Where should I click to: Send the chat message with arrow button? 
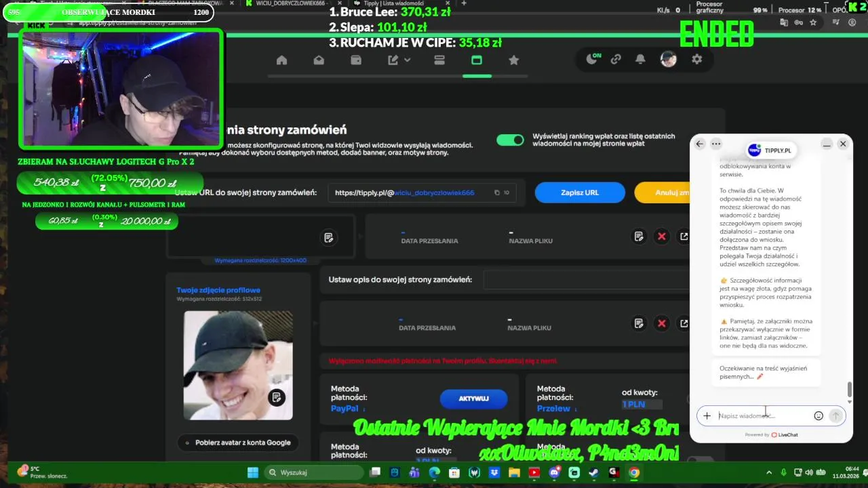tap(836, 415)
